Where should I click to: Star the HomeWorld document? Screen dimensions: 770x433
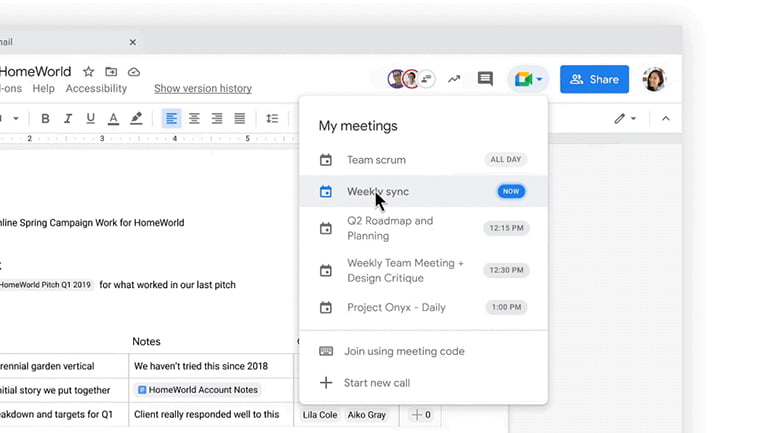click(x=88, y=72)
